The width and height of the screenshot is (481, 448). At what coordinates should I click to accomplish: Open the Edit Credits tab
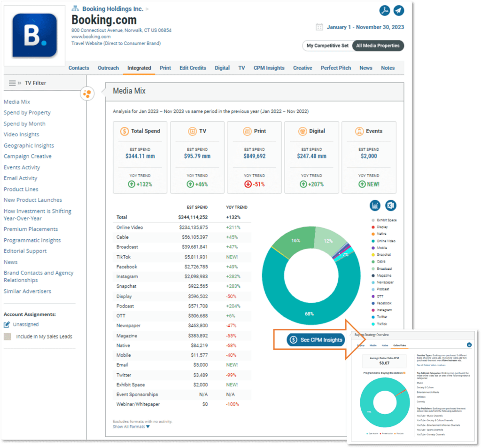point(193,68)
